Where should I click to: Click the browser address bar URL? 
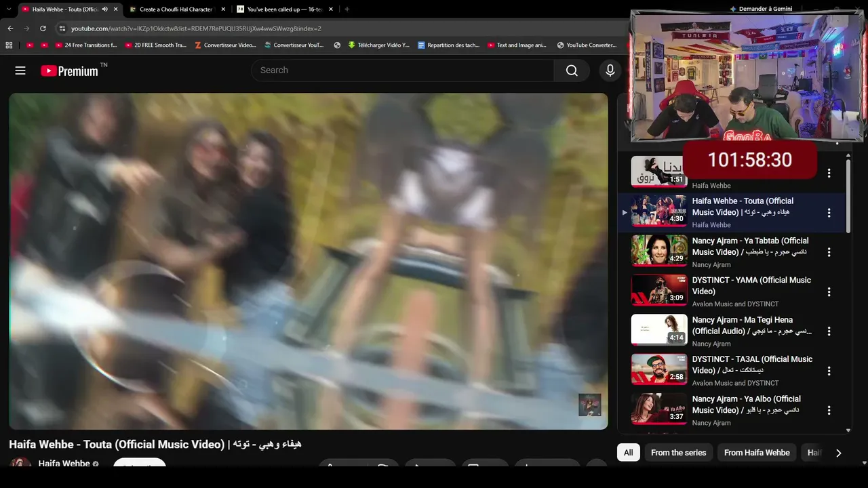point(197,28)
